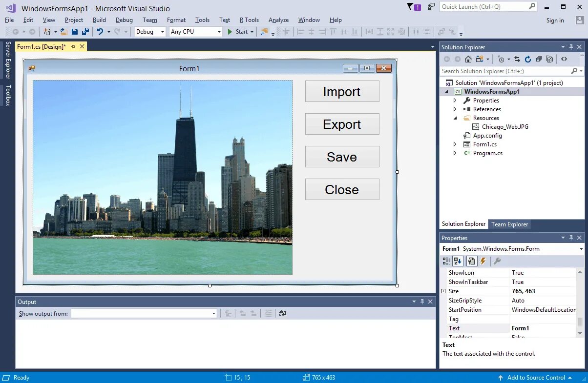Expand the References node
Image resolution: width=588 pixels, height=383 pixels.
[455, 109]
